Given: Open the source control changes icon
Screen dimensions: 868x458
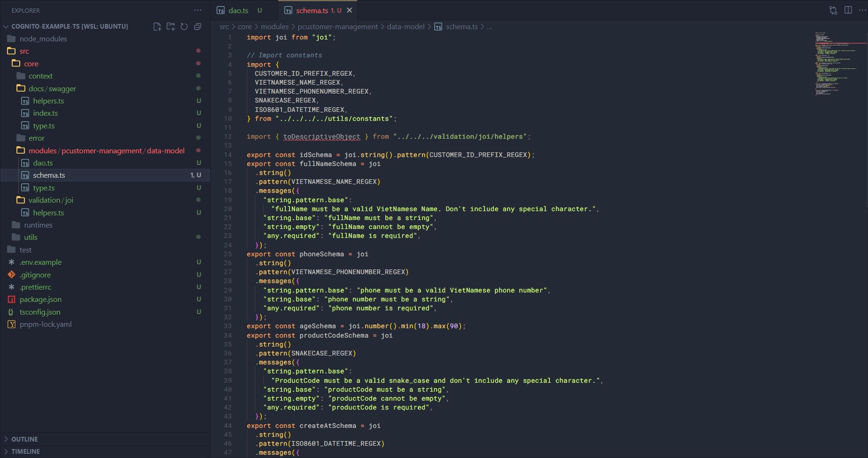Looking at the screenshot, I should [x=833, y=10].
